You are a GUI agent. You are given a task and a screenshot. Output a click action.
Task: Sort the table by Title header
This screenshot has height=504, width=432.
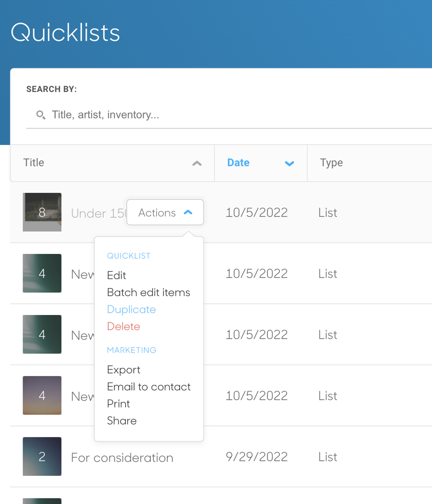(x=33, y=162)
